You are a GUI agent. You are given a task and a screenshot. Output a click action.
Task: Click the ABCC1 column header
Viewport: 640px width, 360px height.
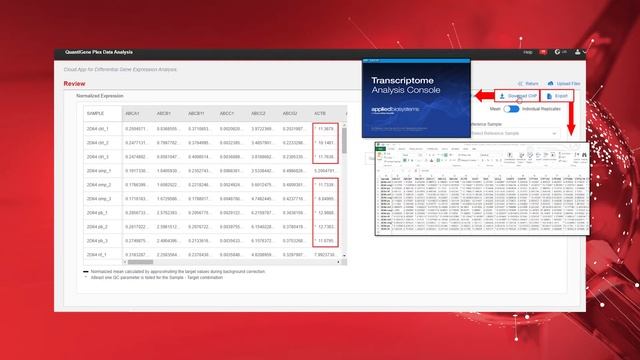click(x=227, y=113)
